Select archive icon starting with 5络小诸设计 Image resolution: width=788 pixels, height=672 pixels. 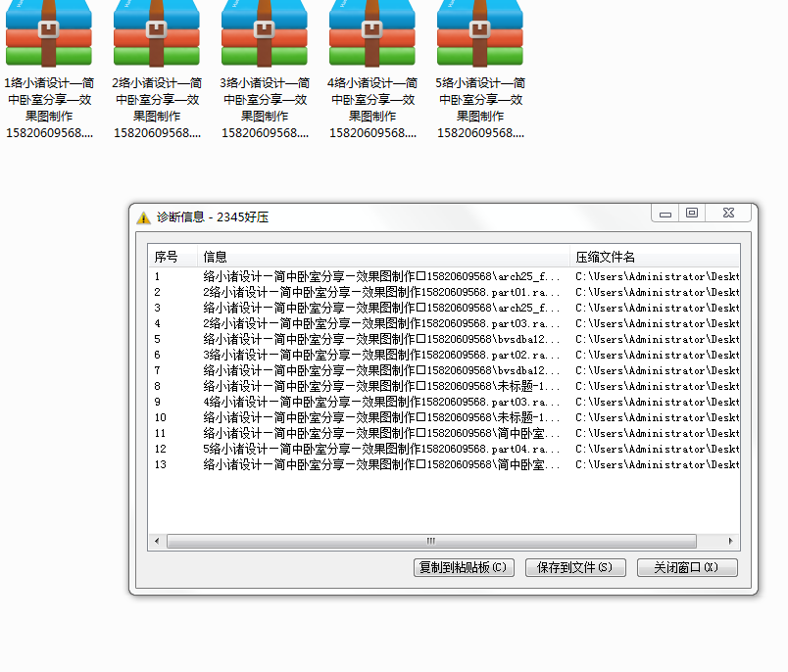(x=480, y=33)
